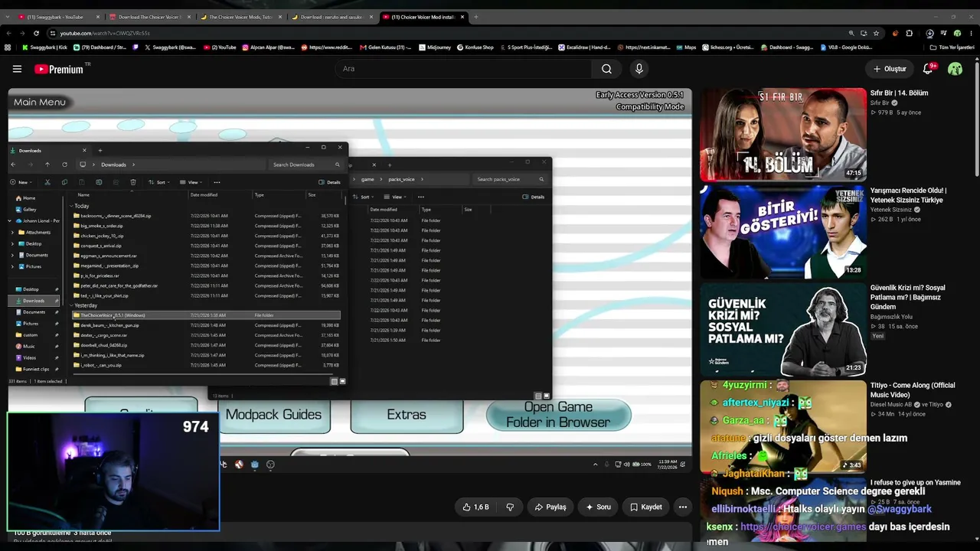Go up one folder in Downloads window
The image size is (980, 551).
pos(47,165)
